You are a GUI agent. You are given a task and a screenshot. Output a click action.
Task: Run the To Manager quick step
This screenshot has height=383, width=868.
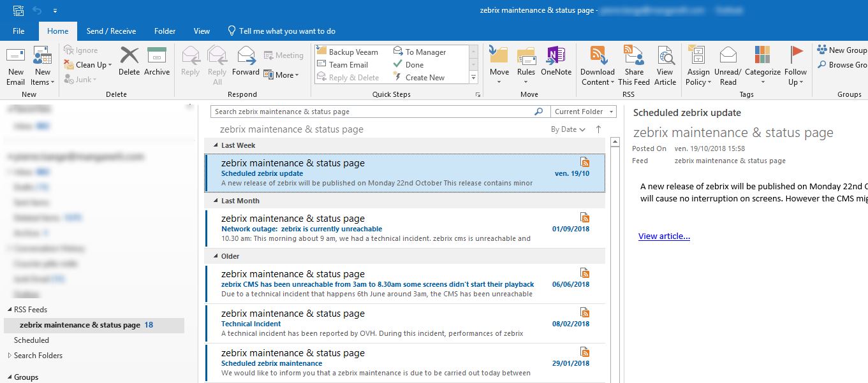tap(420, 52)
